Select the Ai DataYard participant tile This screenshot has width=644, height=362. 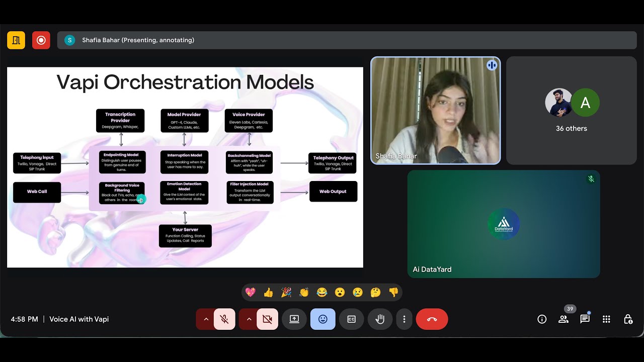click(x=504, y=224)
